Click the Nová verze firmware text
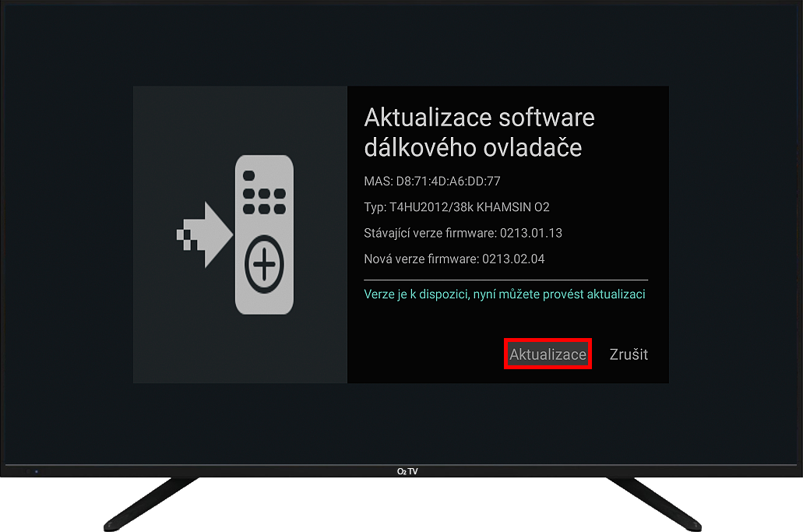The width and height of the screenshot is (803, 532). pyautogui.click(x=454, y=259)
